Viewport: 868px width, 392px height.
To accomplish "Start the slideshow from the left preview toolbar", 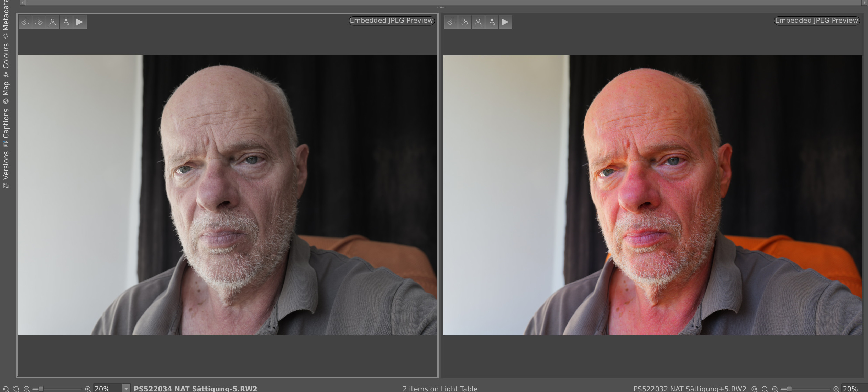I will pos(80,22).
